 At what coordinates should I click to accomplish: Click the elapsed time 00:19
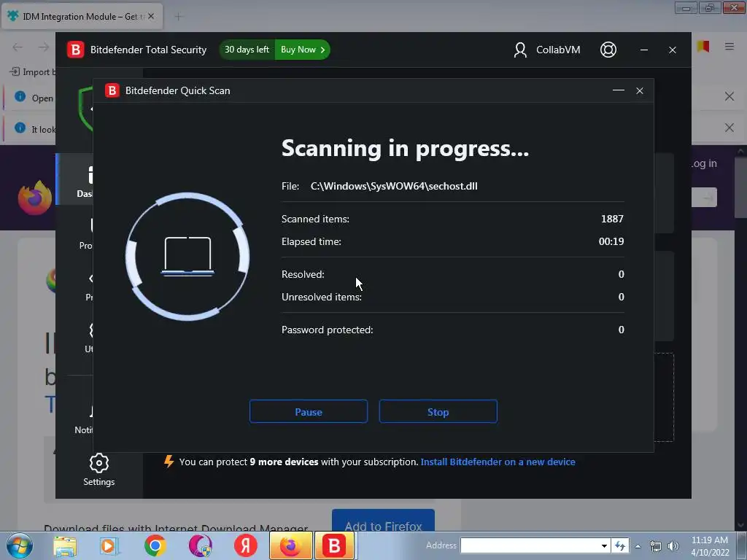611,241
